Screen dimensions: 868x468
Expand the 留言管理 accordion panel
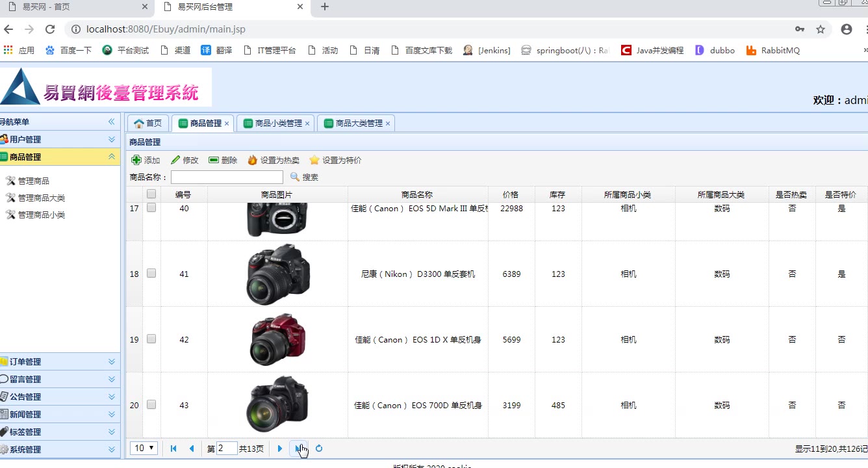[x=60, y=379]
